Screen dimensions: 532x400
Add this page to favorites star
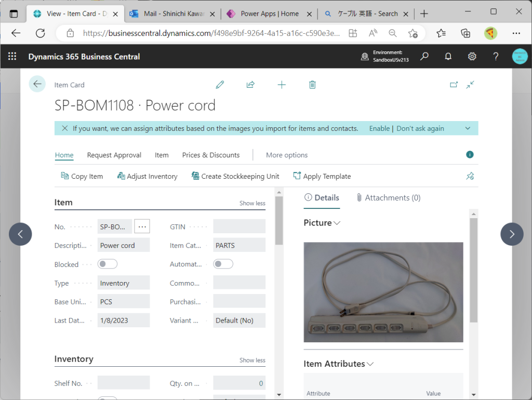[413, 33]
